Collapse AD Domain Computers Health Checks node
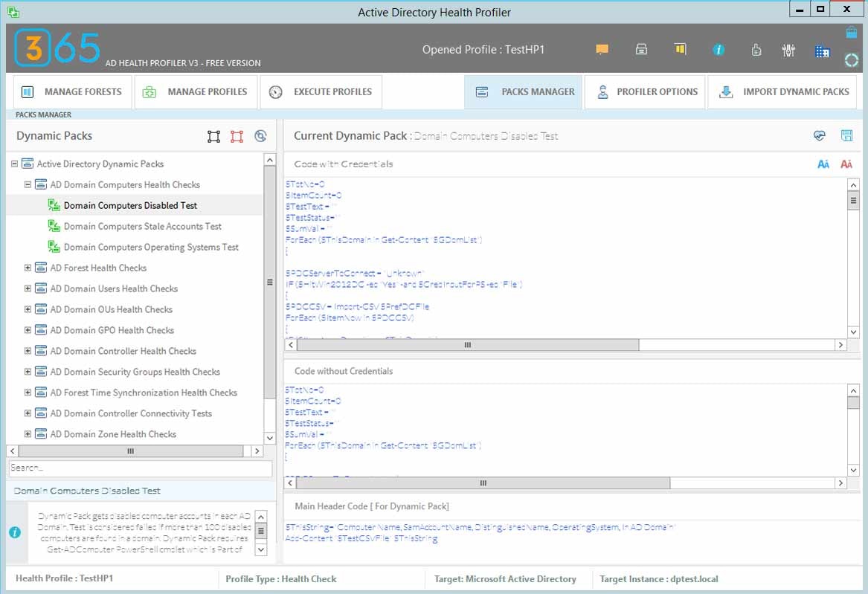 tap(28, 184)
